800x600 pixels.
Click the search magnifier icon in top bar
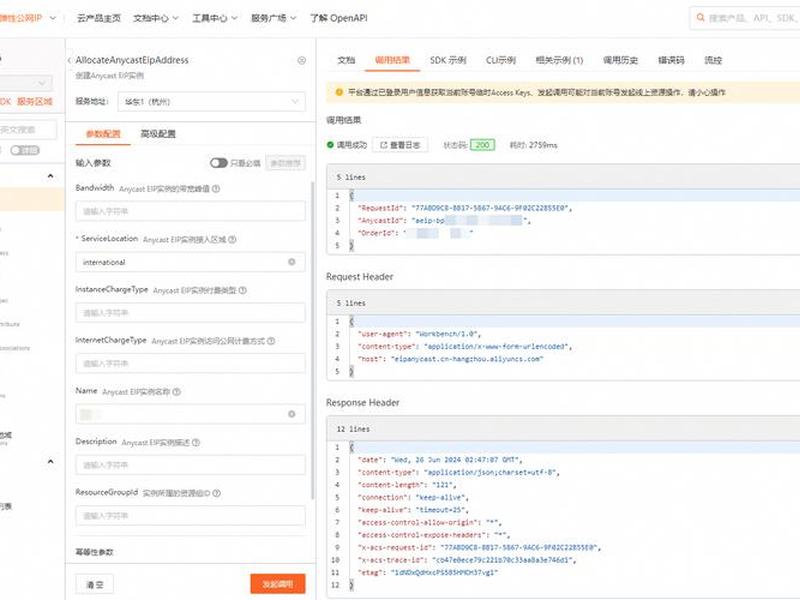click(x=701, y=18)
